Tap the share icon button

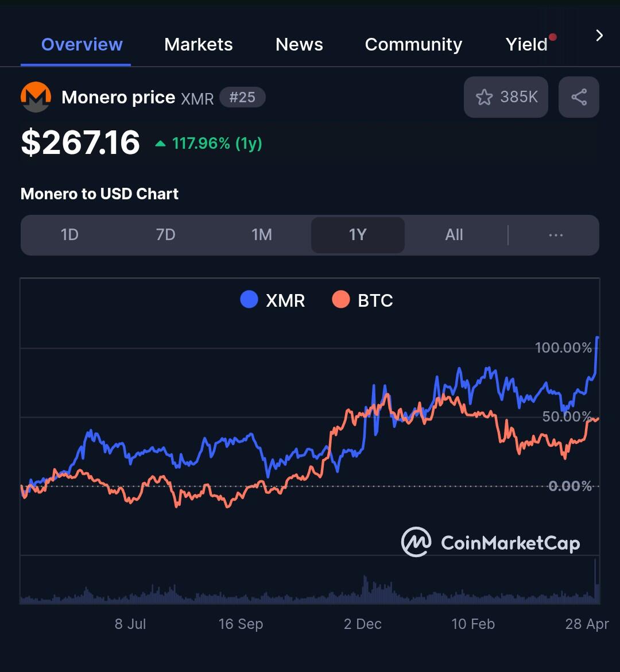(579, 97)
